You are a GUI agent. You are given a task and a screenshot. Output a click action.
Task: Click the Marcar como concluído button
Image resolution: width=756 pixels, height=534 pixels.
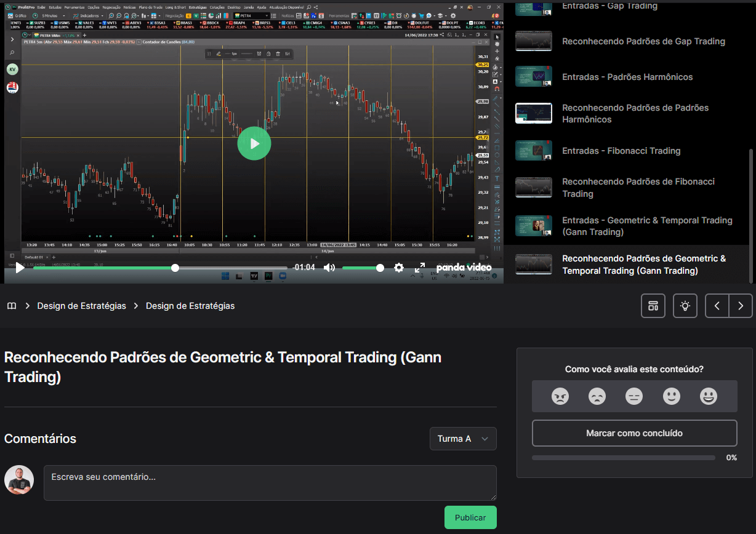[x=634, y=433]
